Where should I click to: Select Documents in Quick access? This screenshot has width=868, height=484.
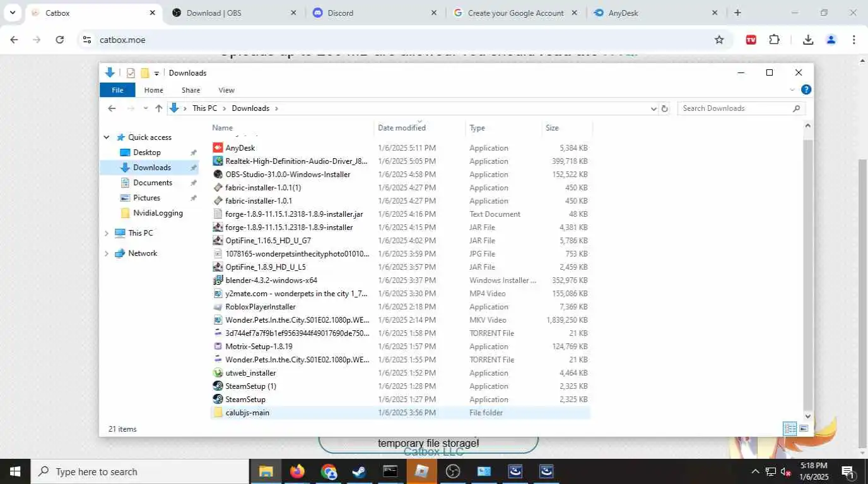point(153,183)
